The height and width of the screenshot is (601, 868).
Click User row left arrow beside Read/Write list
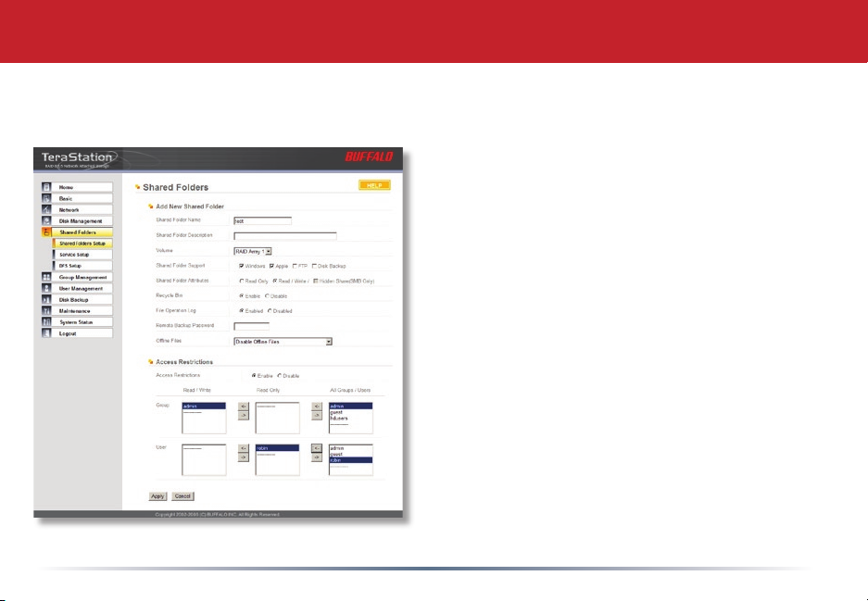243,448
